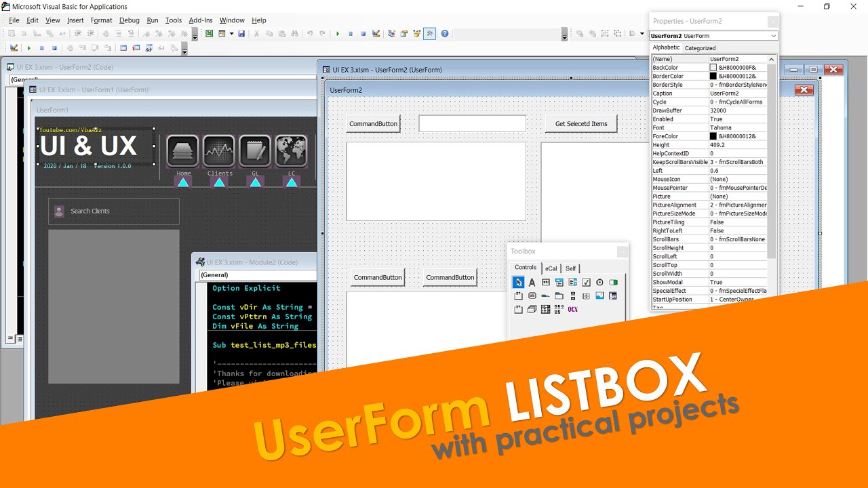Image resolution: width=868 pixels, height=488 pixels.
Task: Open object dropdown in Properties window
Action: coord(773,36)
